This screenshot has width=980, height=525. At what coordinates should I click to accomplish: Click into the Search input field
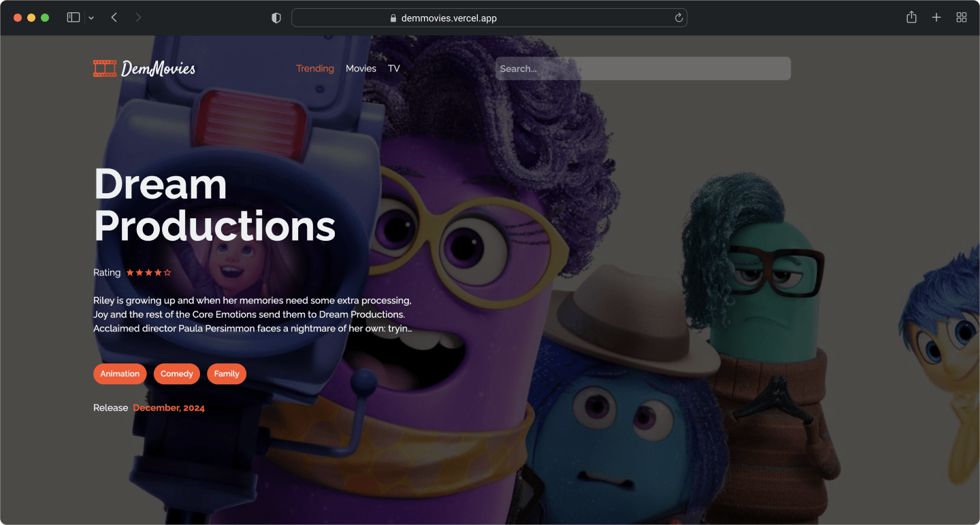point(642,69)
